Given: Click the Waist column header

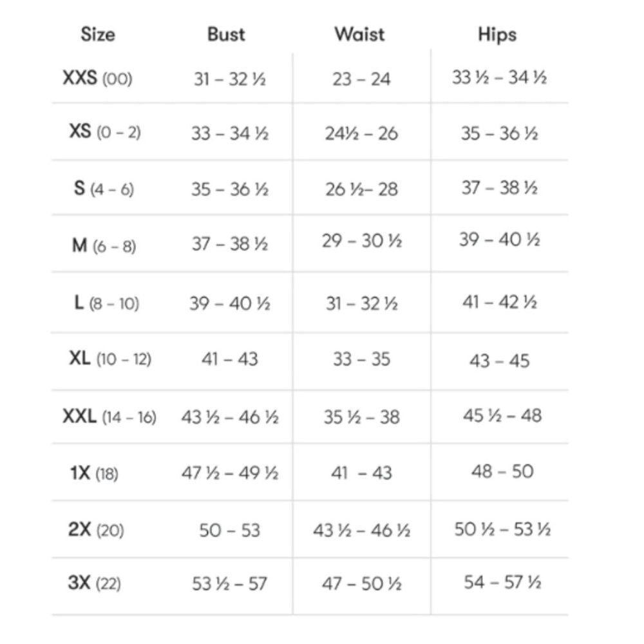Looking at the screenshot, I should tap(360, 34).
